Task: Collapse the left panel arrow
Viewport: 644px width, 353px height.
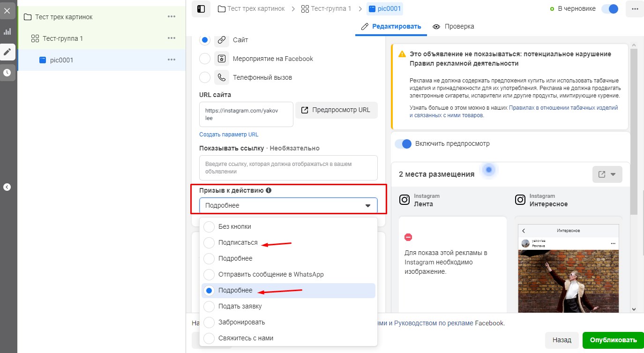Action: pyautogui.click(x=7, y=187)
